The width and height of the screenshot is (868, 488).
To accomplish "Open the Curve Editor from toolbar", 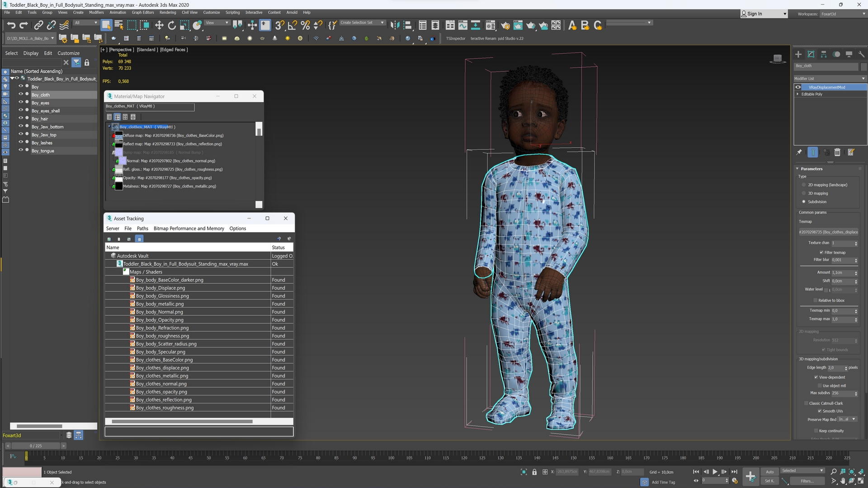I will 462,25.
